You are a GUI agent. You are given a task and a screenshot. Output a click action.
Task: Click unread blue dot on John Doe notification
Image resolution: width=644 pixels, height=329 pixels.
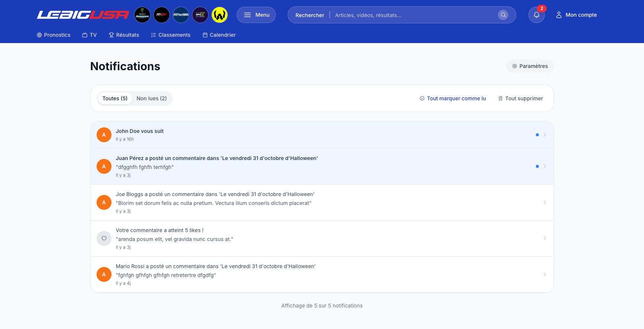[537, 135]
